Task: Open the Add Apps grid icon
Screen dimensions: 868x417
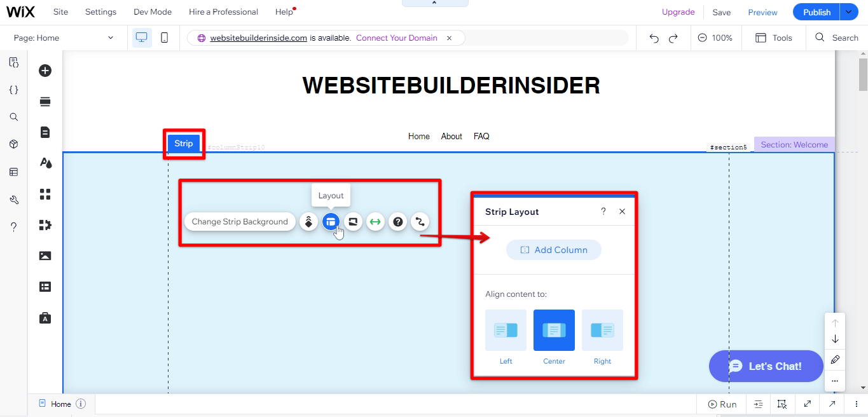Action: coord(45,194)
